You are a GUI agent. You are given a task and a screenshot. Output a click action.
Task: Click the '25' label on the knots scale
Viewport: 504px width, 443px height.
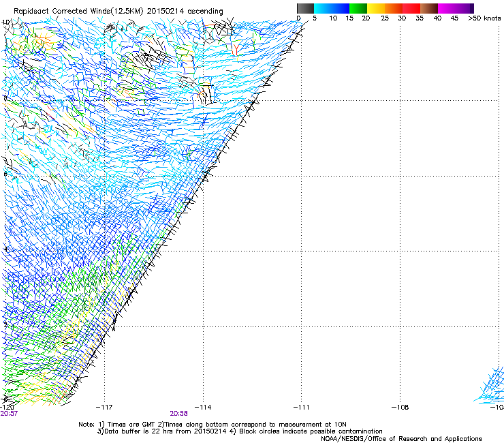[x=385, y=18]
